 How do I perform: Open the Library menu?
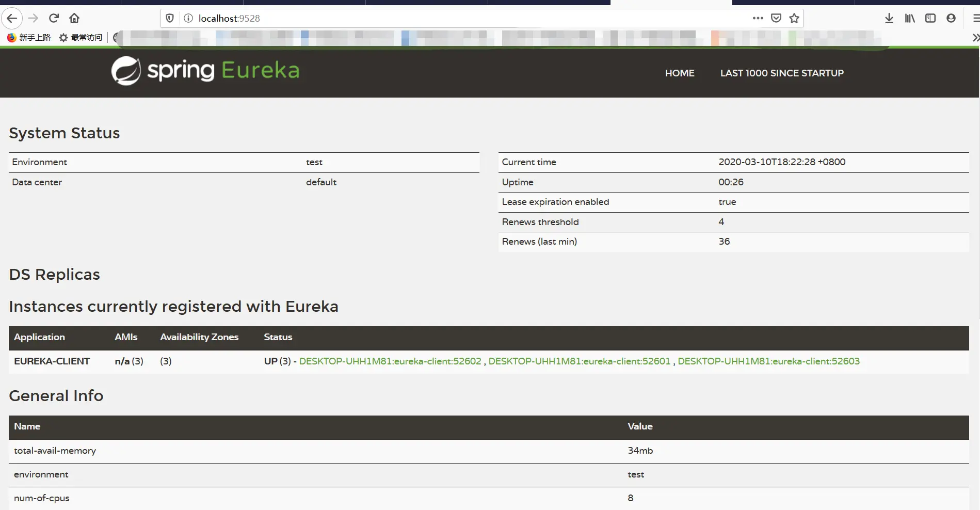[910, 19]
